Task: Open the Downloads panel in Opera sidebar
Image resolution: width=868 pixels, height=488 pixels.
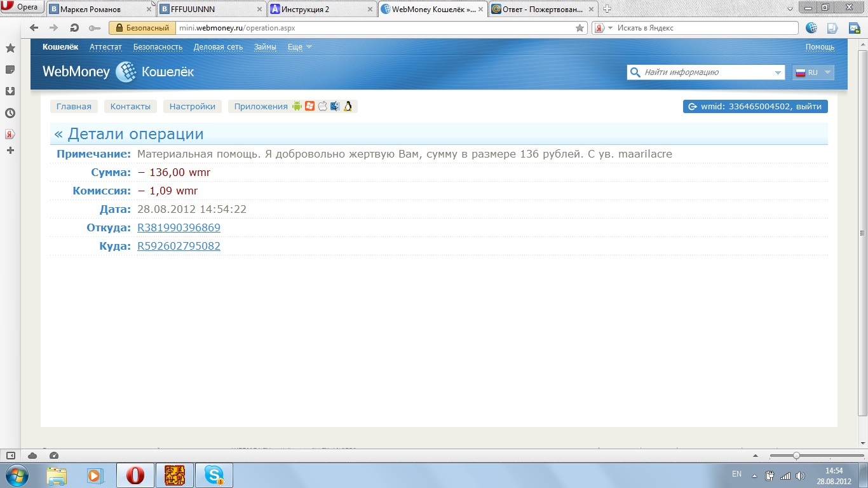Action: point(10,91)
